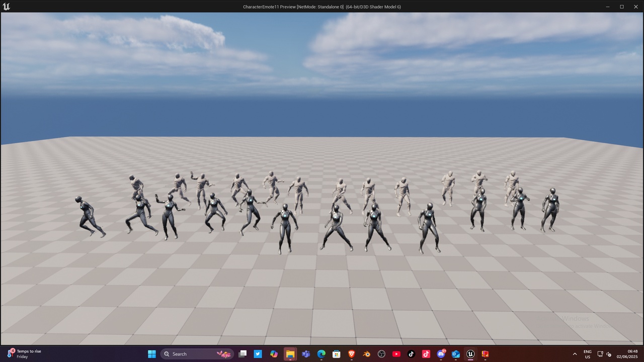Open Copilot from the taskbar
644x362 pixels.
coord(274,354)
